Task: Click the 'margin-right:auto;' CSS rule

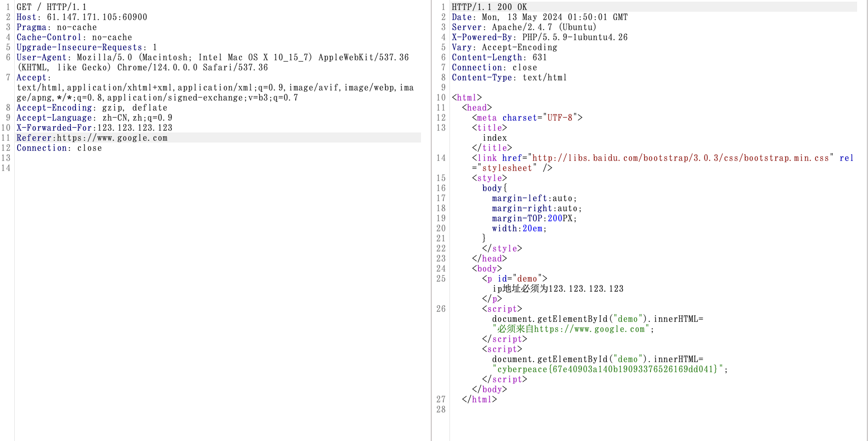Action: pyautogui.click(x=537, y=208)
